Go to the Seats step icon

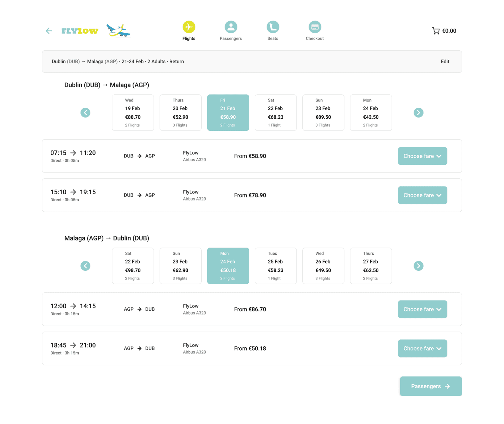273,27
